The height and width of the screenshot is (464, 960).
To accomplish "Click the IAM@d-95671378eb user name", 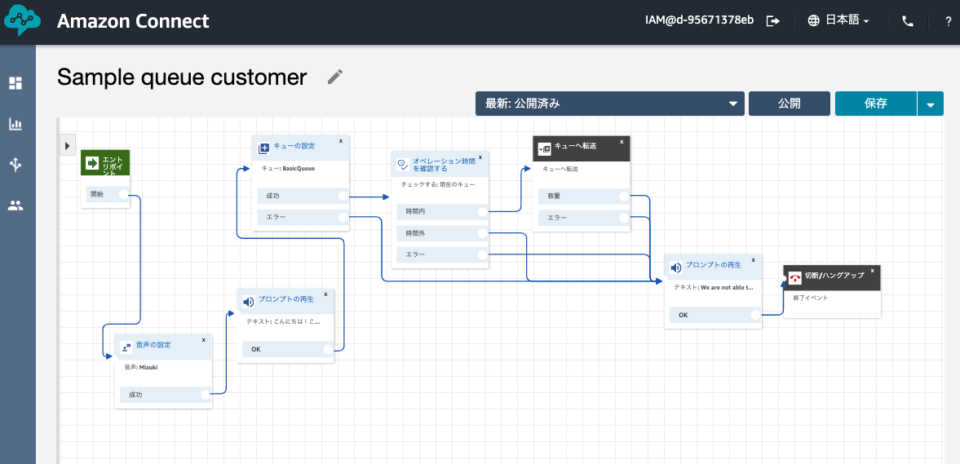I will tap(699, 21).
